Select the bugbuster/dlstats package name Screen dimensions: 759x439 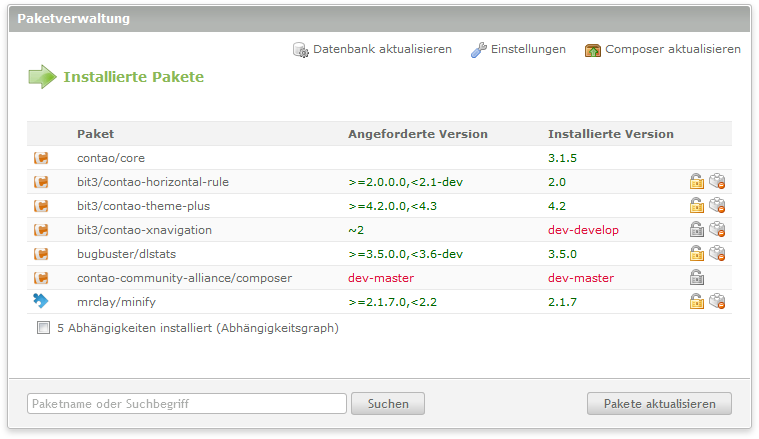click(x=126, y=254)
